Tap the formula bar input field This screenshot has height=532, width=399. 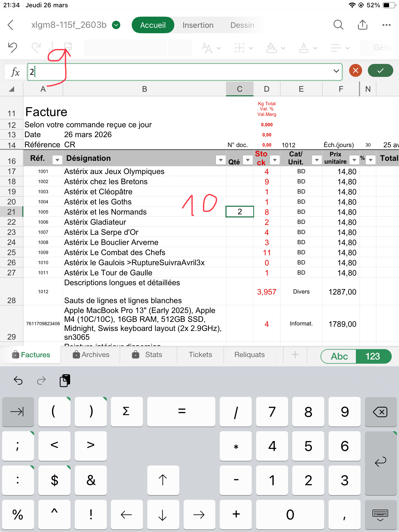point(179,72)
